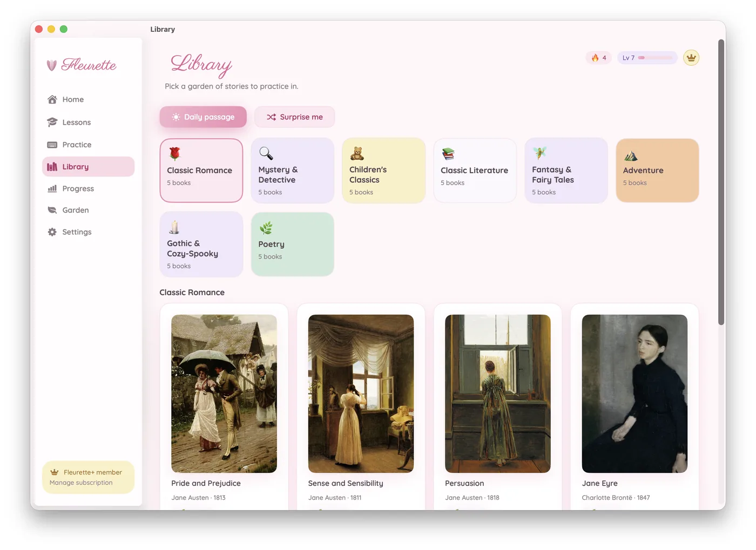Click the Lessons graduation cap icon
Image resolution: width=756 pixels, height=550 pixels.
pos(52,123)
